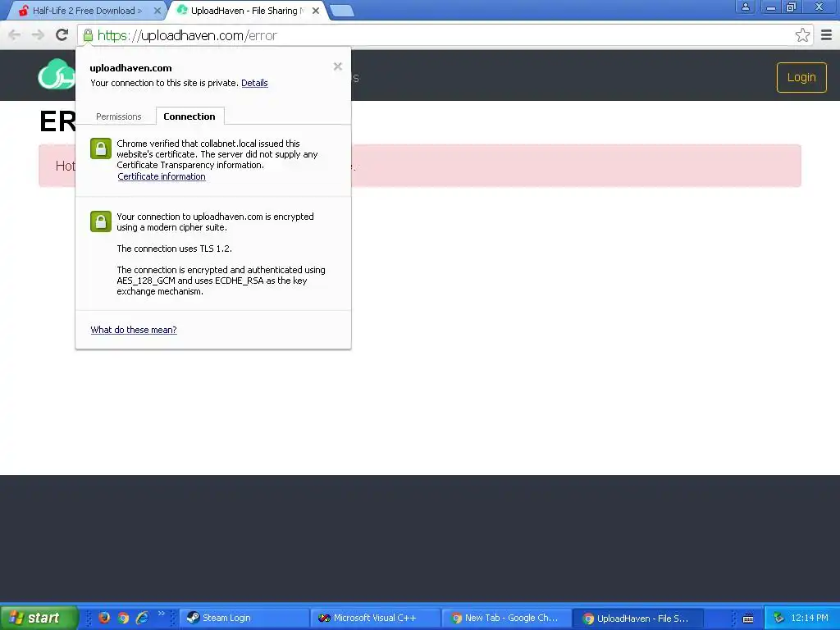840x630 pixels.
Task: Launch Chrome from the quick launch bar
Action: tap(123, 618)
